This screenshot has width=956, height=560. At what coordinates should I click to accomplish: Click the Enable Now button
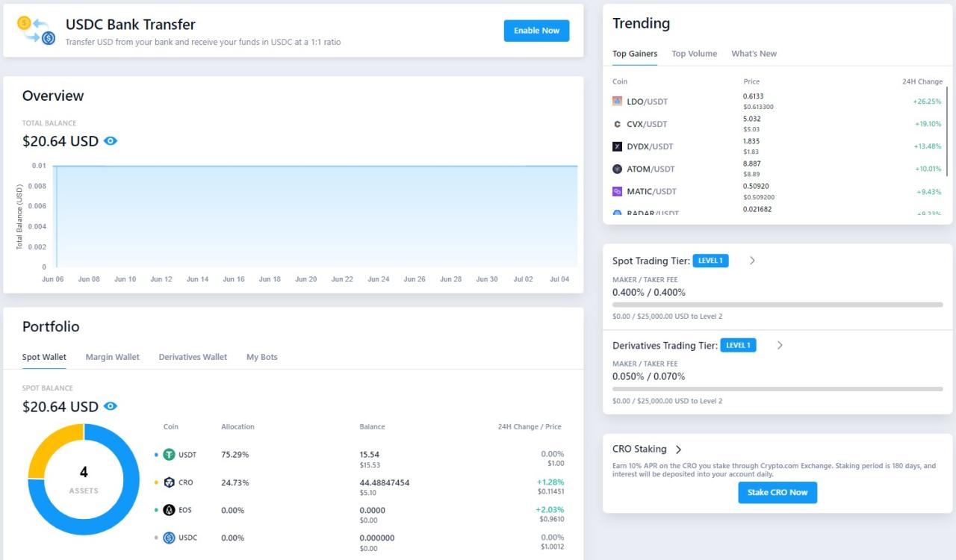tap(536, 31)
